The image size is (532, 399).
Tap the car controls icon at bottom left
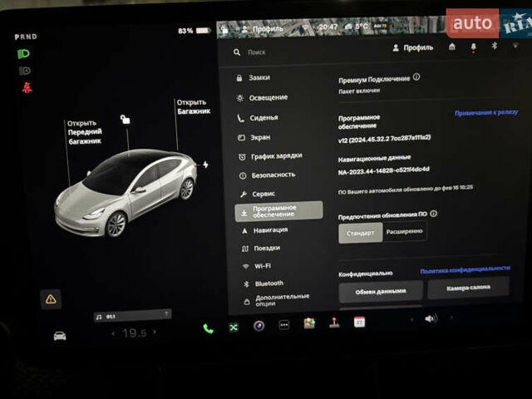point(60,336)
